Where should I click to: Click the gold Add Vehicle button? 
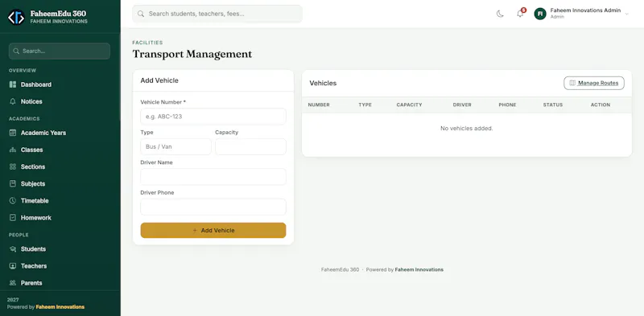point(213,230)
